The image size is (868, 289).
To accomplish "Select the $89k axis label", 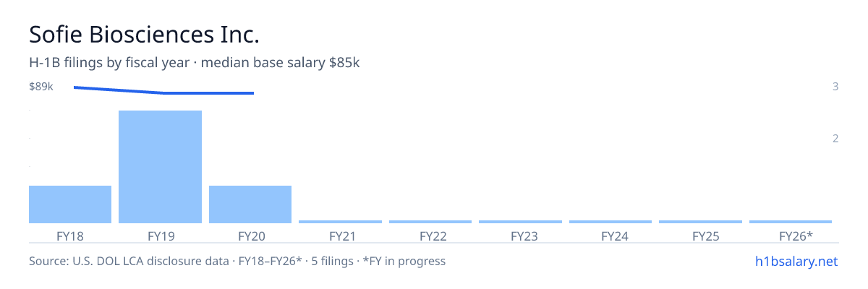I will [x=41, y=87].
